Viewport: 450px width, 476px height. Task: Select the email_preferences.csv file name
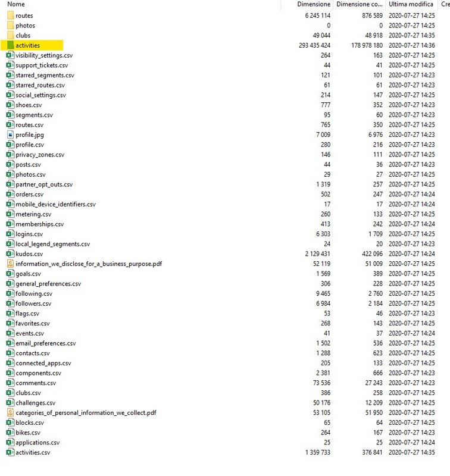pyautogui.click(x=46, y=343)
